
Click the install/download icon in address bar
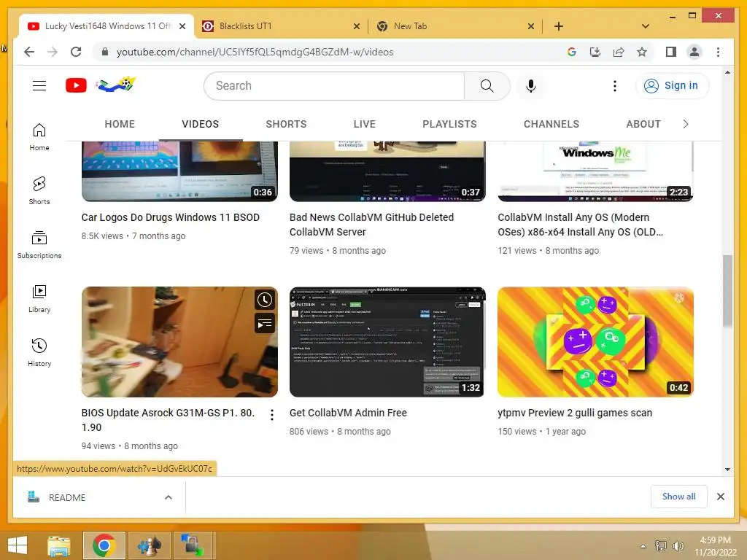[x=595, y=52]
